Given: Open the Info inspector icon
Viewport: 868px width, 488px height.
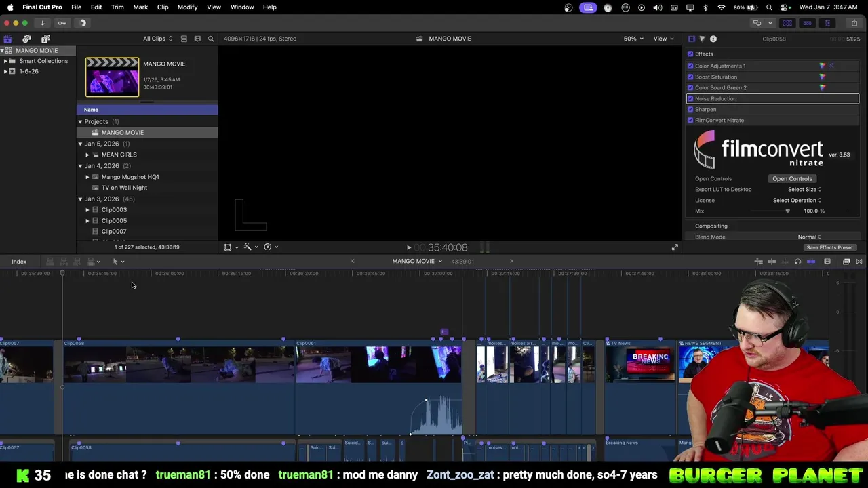Looking at the screenshot, I should click(x=713, y=39).
